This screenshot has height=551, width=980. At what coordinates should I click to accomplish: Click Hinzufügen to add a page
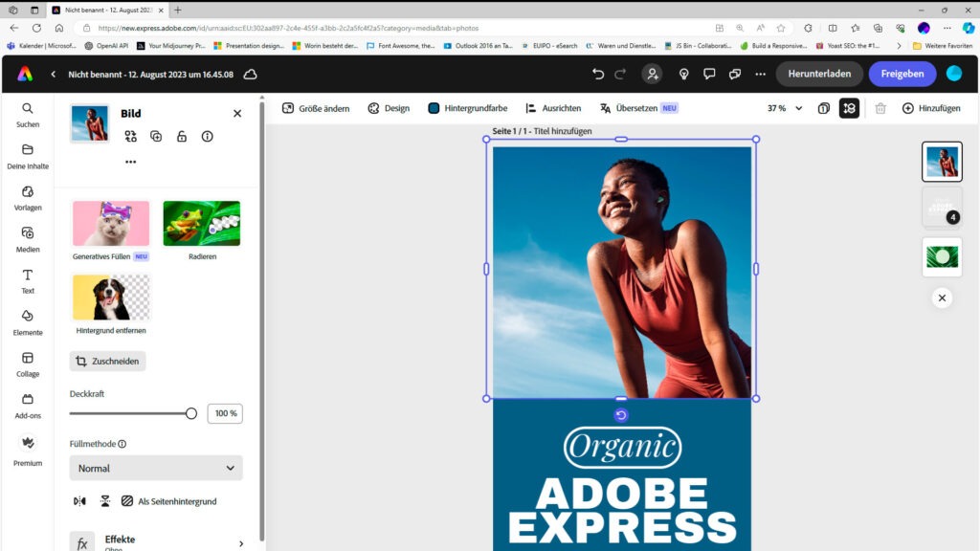(x=931, y=108)
